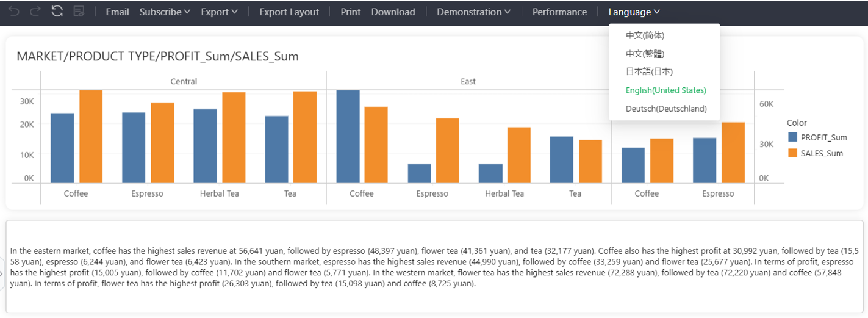Expand the Export dropdown menu

(x=219, y=12)
